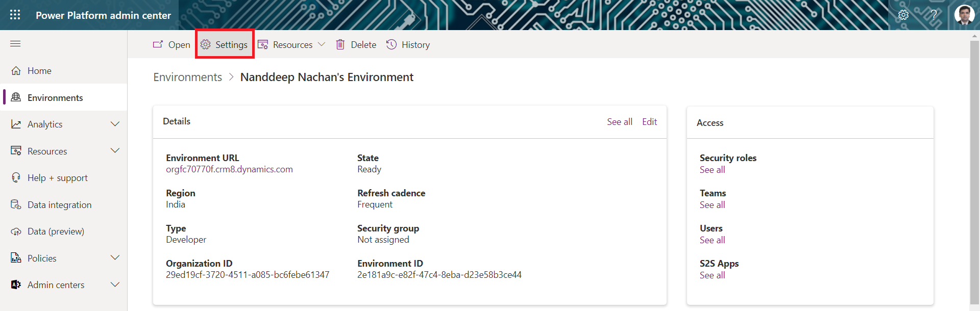Open Data integration in the sidebar

(x=59, y=205)
